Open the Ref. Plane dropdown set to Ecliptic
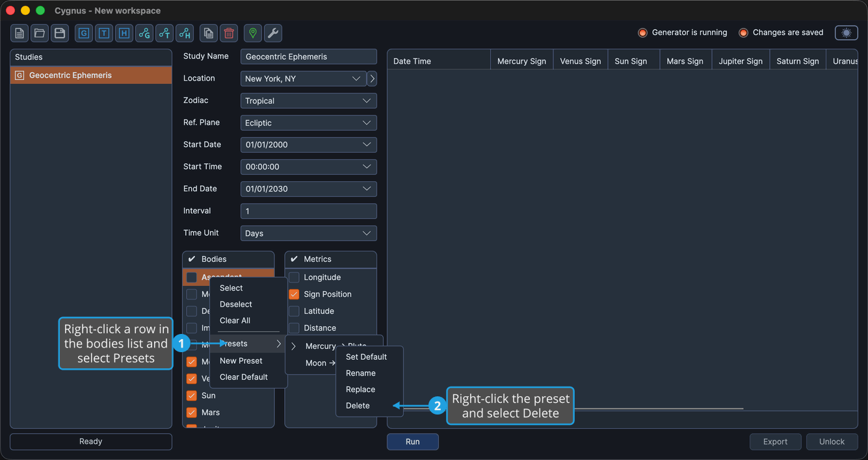Viewport: 868px width, 460px height. [309, 123]
